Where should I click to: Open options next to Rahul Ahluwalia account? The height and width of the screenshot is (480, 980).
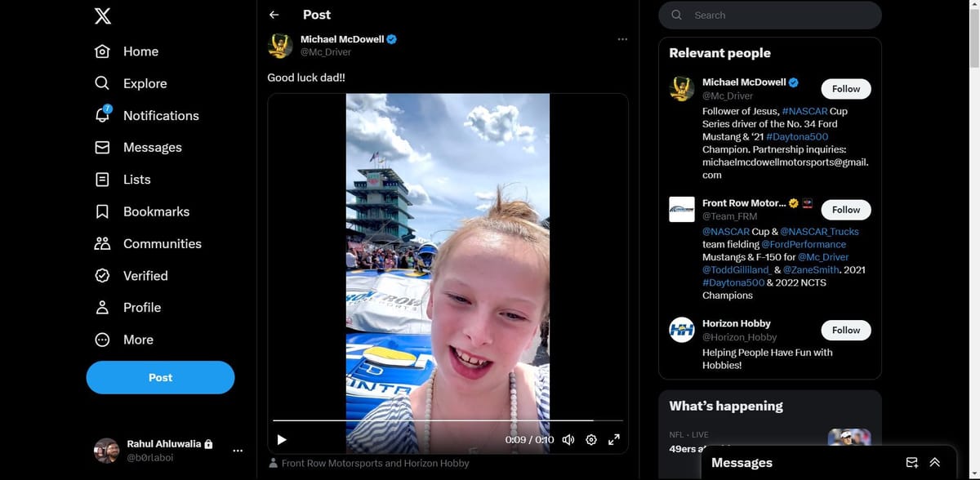pos(237,450)
